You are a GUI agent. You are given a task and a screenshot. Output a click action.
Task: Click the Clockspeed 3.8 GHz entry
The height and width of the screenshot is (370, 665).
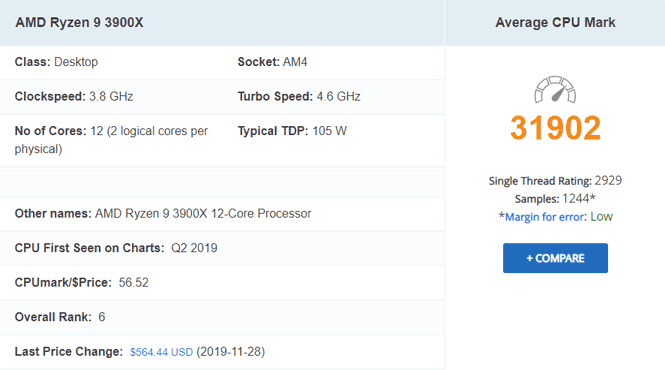74,96
